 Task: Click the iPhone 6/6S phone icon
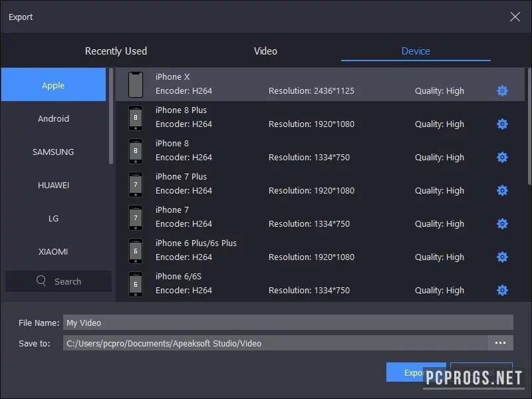tap(136, 284)
